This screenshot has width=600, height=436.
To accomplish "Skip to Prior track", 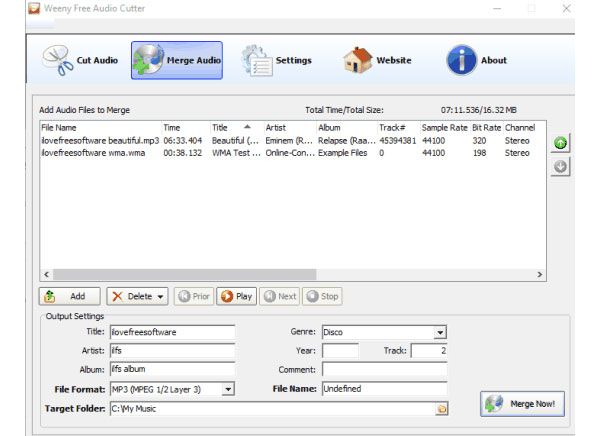I will pyautogui.click(x=194, y=297).
